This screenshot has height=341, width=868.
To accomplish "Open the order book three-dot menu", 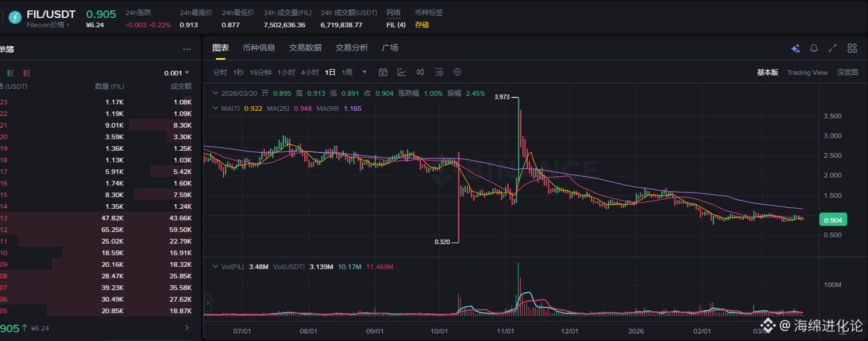I will (187, 50).
